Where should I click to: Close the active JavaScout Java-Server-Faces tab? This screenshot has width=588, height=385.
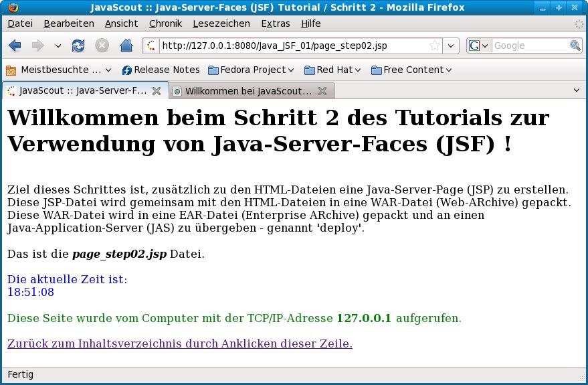[x=157, y=91]
